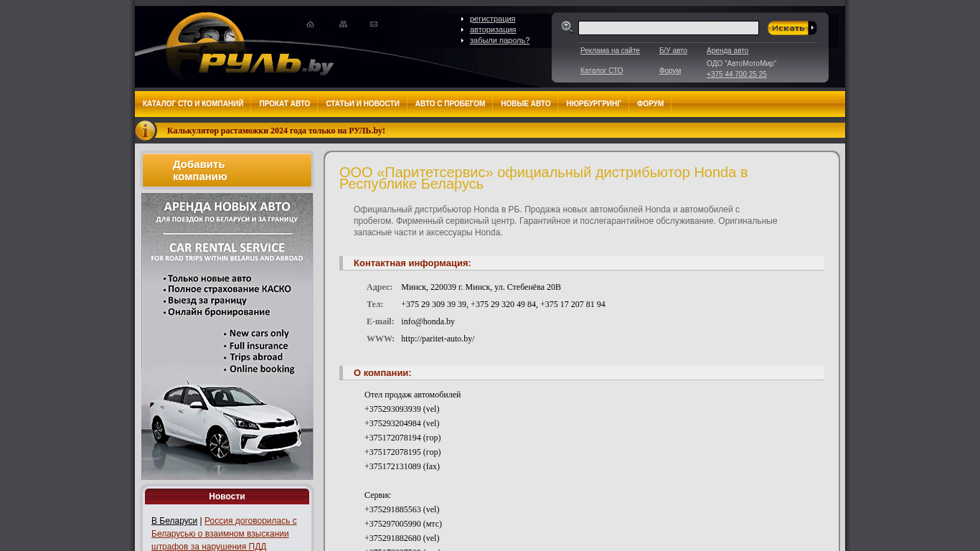Click the address line ул. Стебенёва 20В
The image size is (980, 551).
(x=481, y=287)
